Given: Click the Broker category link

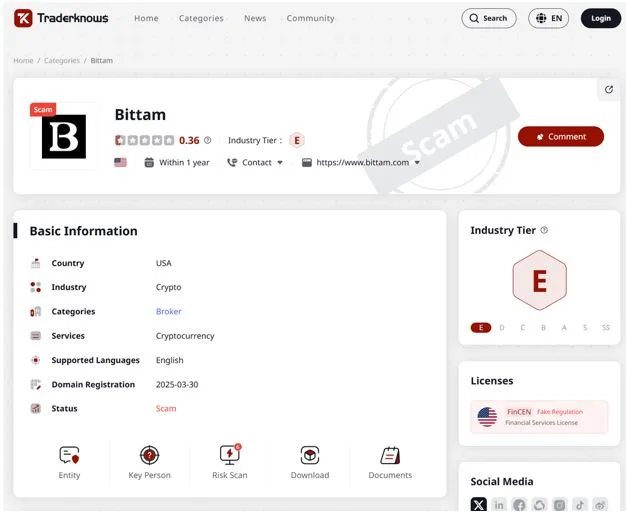Looking at the screenshot, I should (x=168, y=312).
